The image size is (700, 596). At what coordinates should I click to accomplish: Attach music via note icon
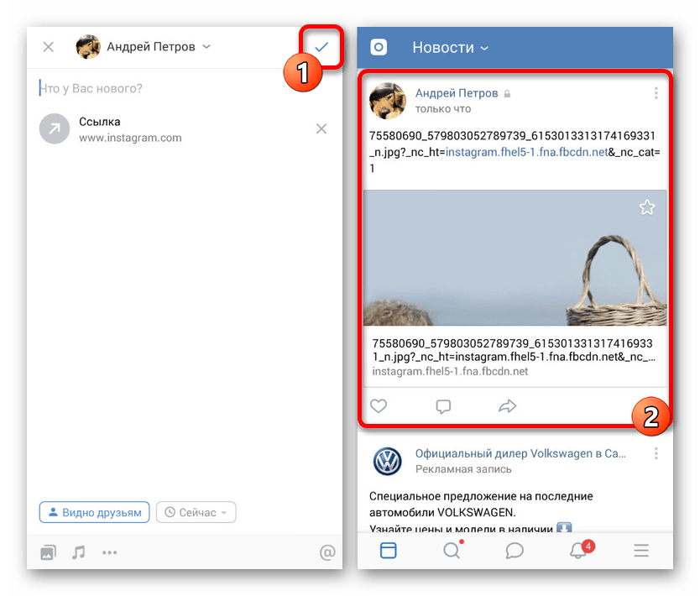79,552
